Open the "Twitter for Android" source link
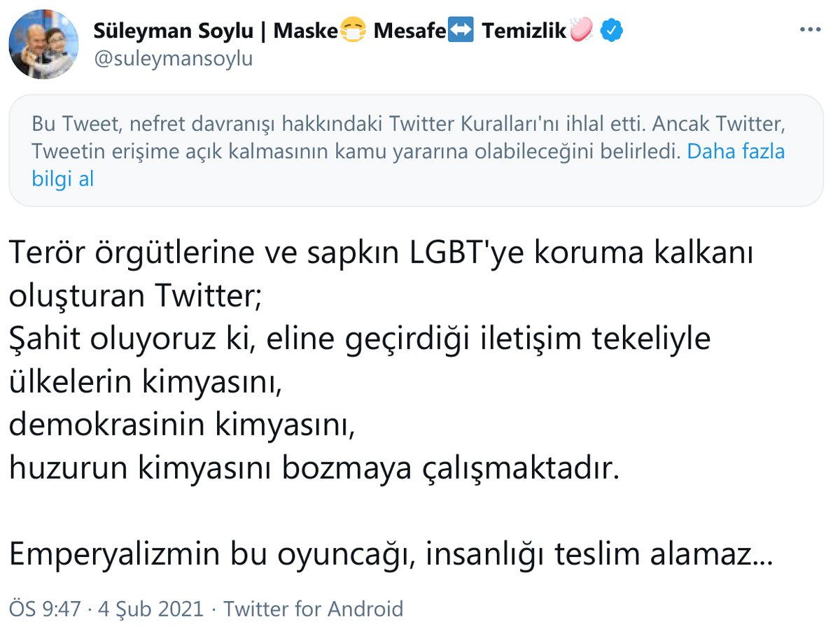Image resolution: width=840 pixels, height=641 pixels. tap(313, 609)
